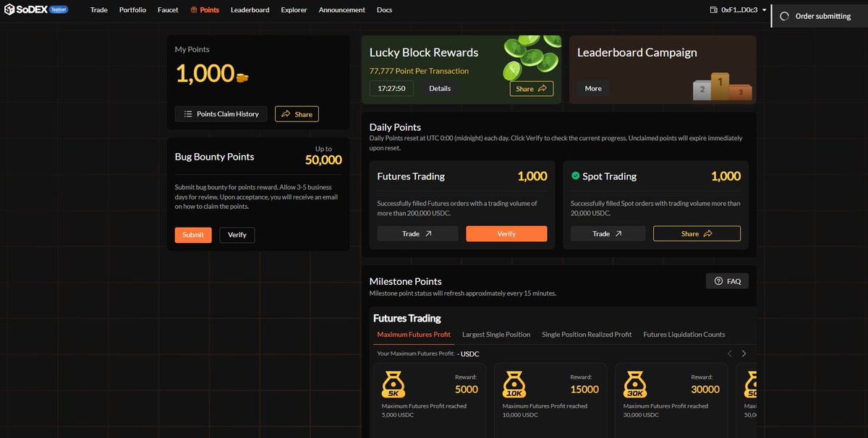This screenshot has width=868, height=438.
Task: Click the 15000 reward value
Action: coord(584,389)
